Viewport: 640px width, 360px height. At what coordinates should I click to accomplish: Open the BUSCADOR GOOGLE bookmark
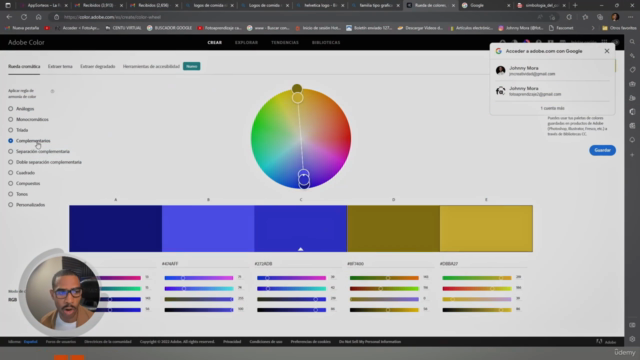169,28
